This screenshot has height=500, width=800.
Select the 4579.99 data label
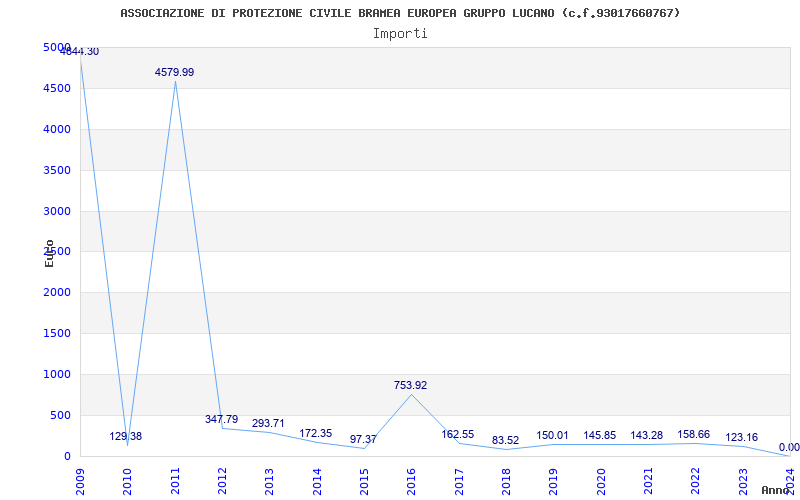click(174, 72)
